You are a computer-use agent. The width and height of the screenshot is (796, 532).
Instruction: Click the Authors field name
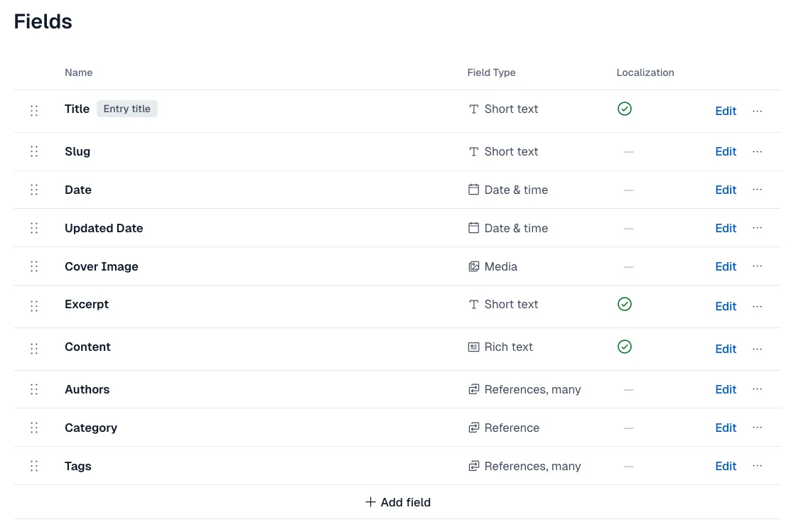tap(87, 389)
